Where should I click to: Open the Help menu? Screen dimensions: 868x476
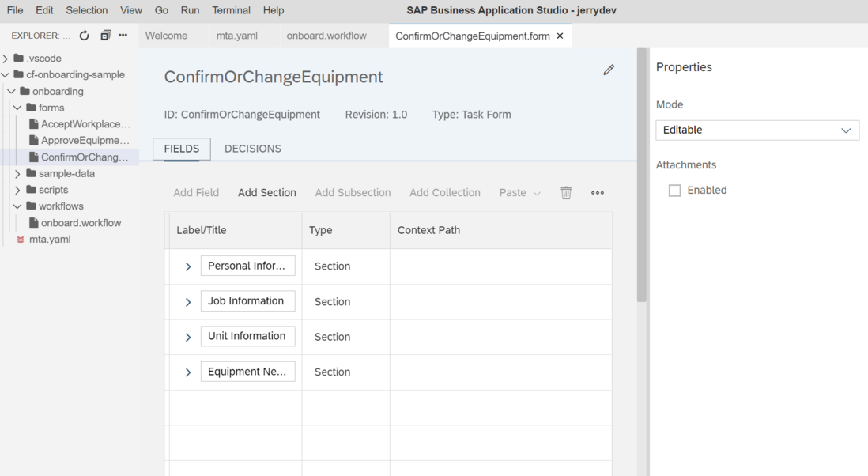pos(274,10)
